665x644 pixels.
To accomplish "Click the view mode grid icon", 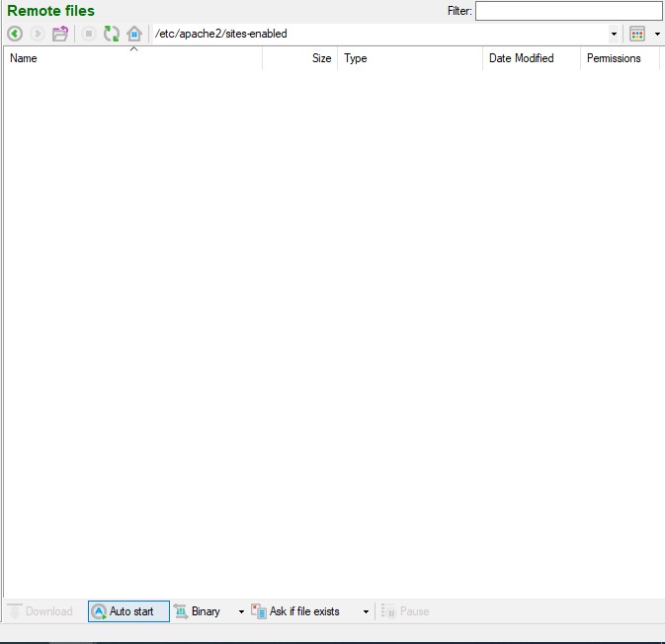I will point(637,34).
